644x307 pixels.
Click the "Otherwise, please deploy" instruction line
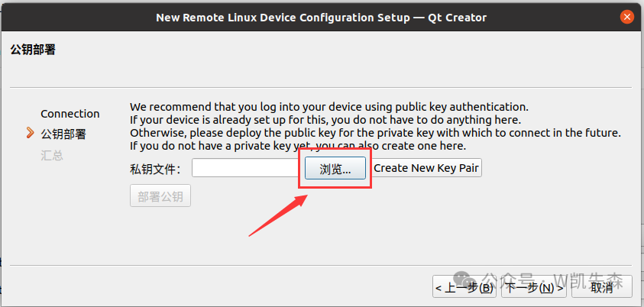(374, 133)
